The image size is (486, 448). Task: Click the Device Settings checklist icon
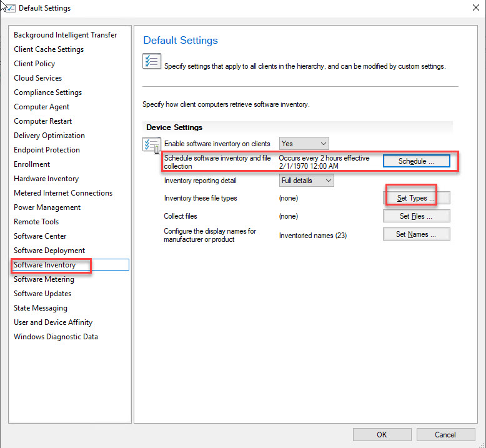(152, 146)
